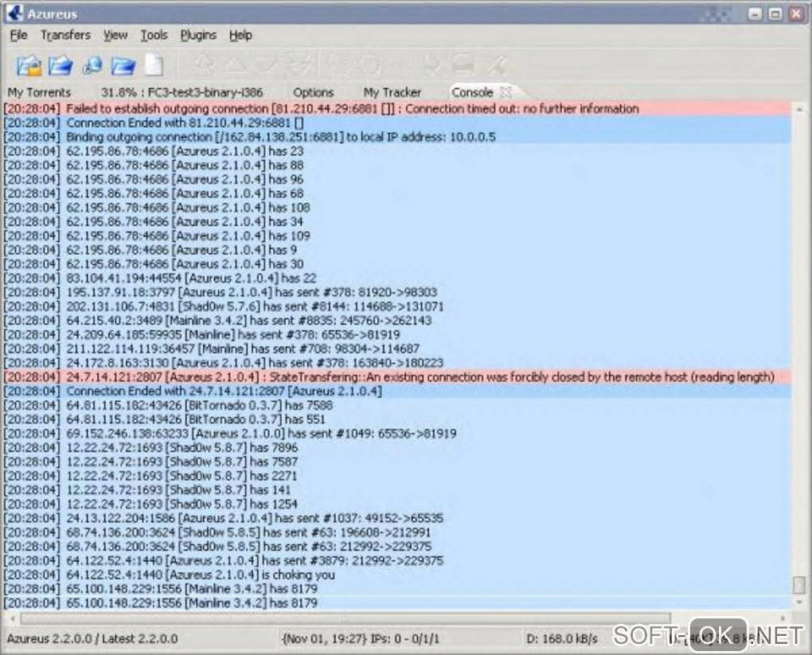
Task: Click 'Azureus 2.2.0.0 / Latest 2.2.0.0' status text
Action: tap(92, 638)
